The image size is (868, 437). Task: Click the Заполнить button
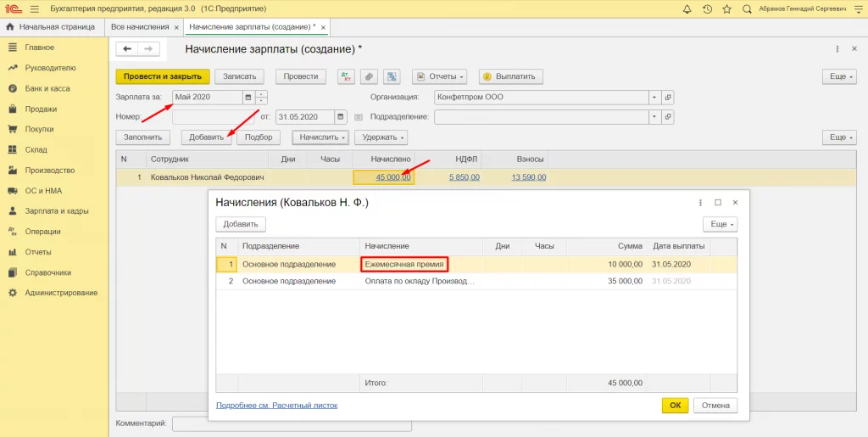click(142, 137)
